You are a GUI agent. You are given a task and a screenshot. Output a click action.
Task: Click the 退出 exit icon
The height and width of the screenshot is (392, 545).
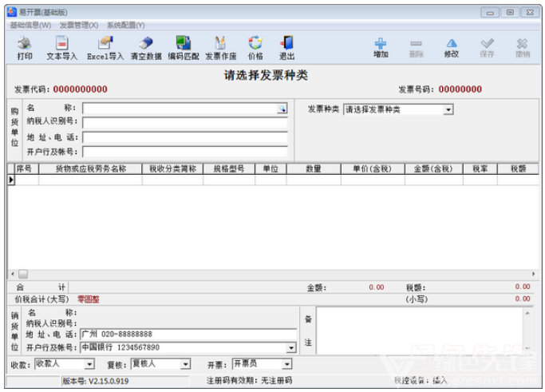[x=286, y=43]
